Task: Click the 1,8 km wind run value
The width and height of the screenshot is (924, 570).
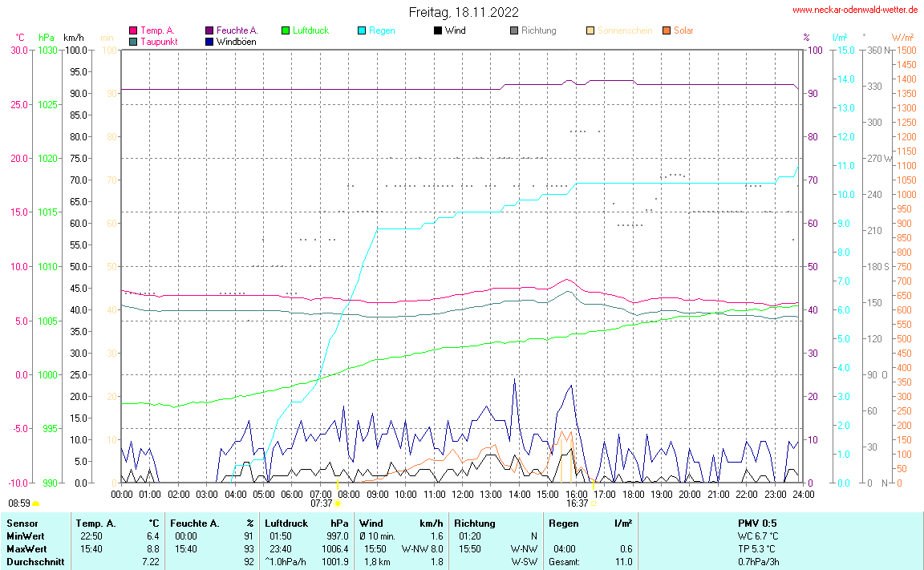Action: (x=377, y=562)
